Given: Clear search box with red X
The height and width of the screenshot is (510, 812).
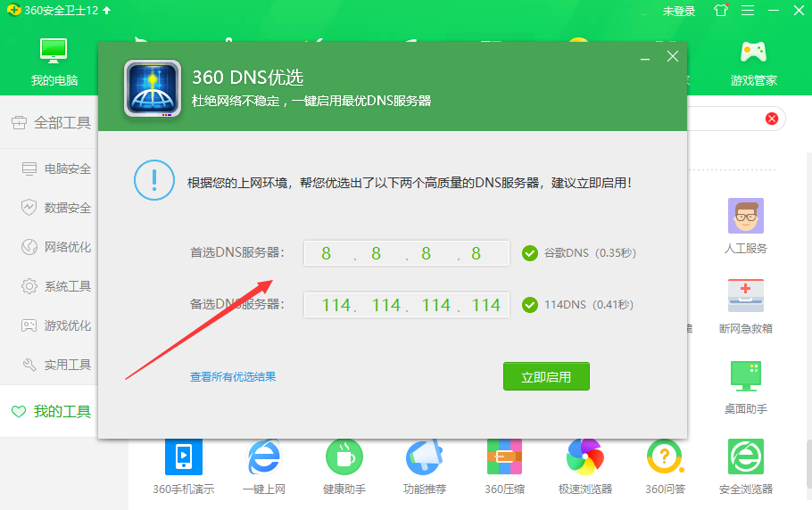Looking at the screenshot, I should (772, 119).
